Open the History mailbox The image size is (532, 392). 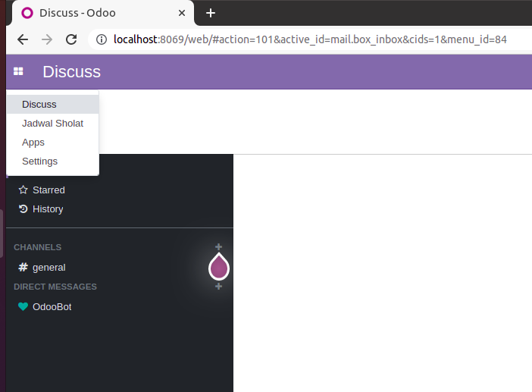48,209
